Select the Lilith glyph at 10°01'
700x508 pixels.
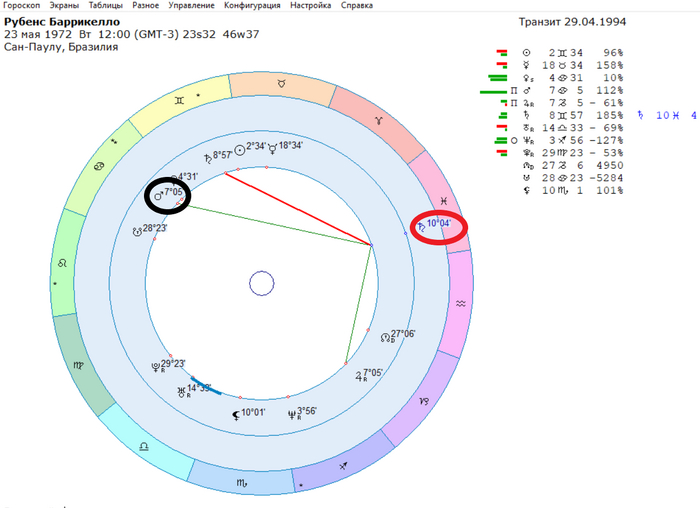(236, 416)
